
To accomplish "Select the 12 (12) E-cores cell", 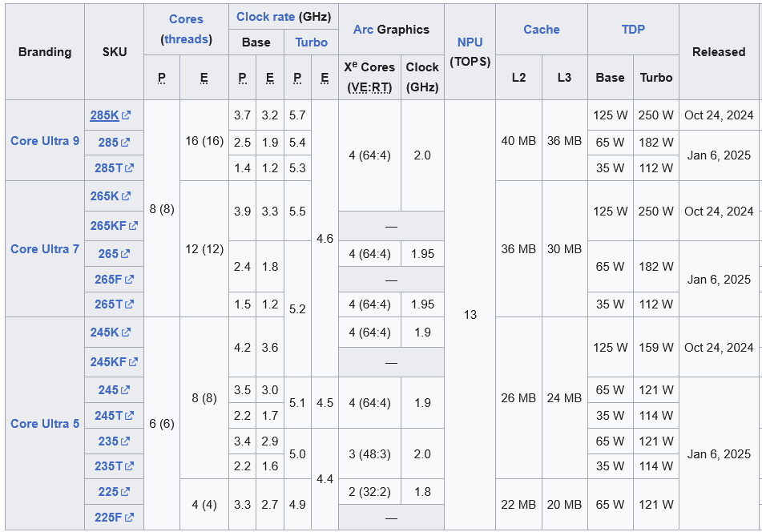I will 204,249.
